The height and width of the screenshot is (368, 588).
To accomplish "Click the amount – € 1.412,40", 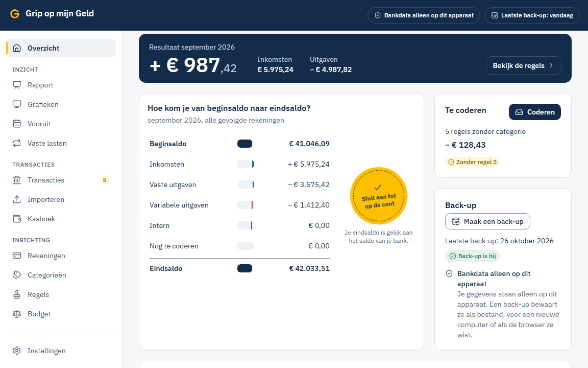I will (x=309, y=205).
